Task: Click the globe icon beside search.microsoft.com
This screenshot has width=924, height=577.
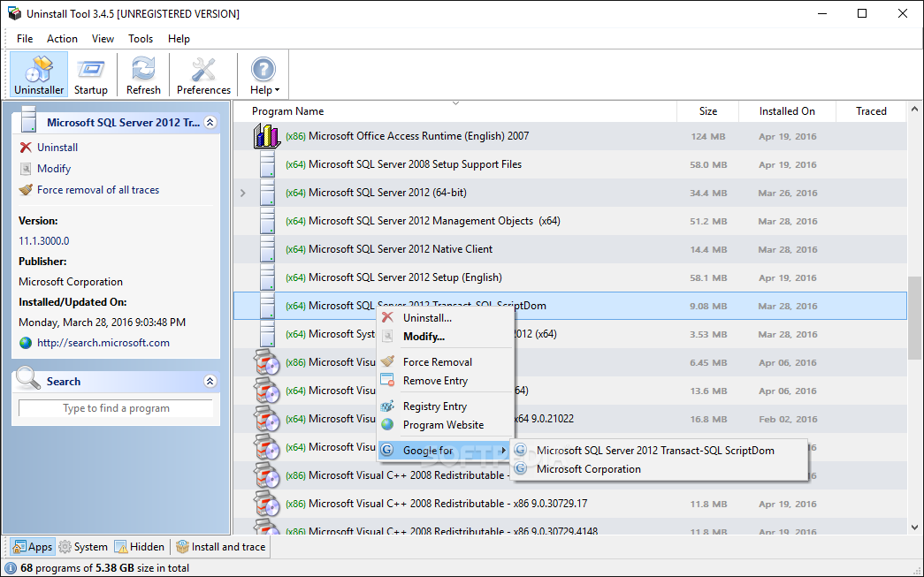Action: point(26,343)
